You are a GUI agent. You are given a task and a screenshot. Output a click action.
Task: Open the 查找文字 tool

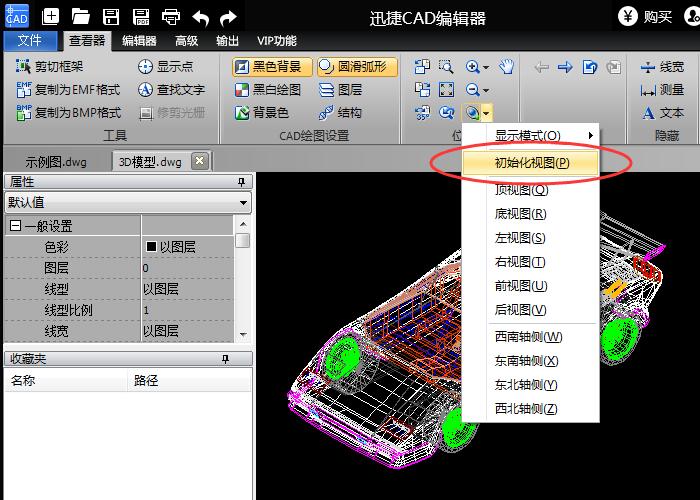pos(171,90)
